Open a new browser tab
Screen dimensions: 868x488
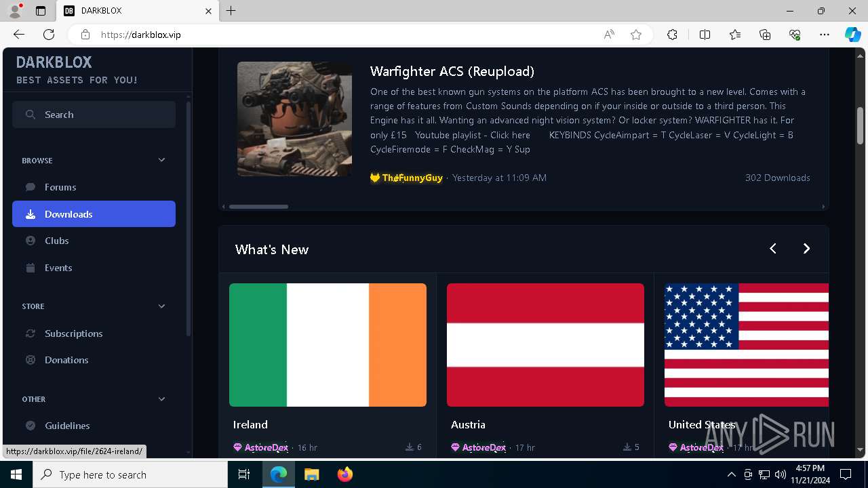tap(231, 11)
